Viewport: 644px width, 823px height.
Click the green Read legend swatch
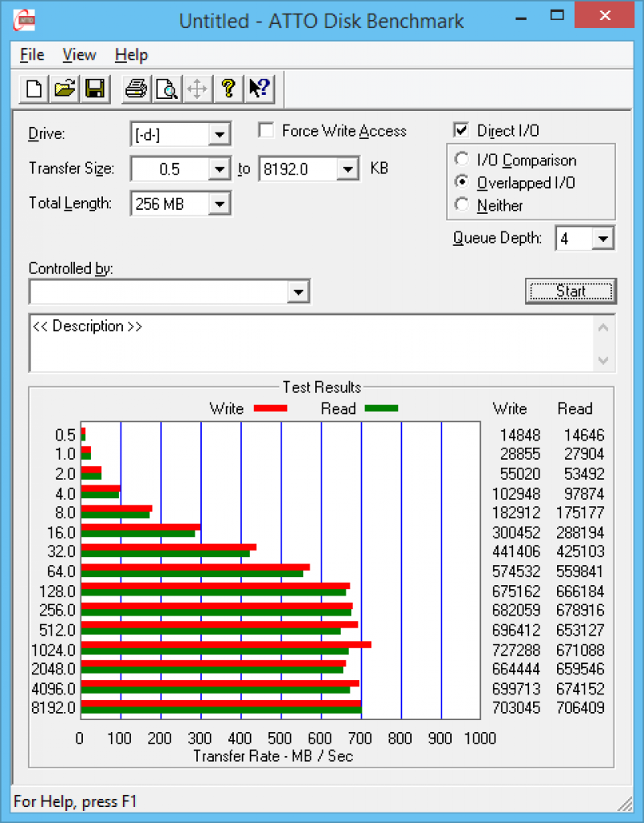382,408
